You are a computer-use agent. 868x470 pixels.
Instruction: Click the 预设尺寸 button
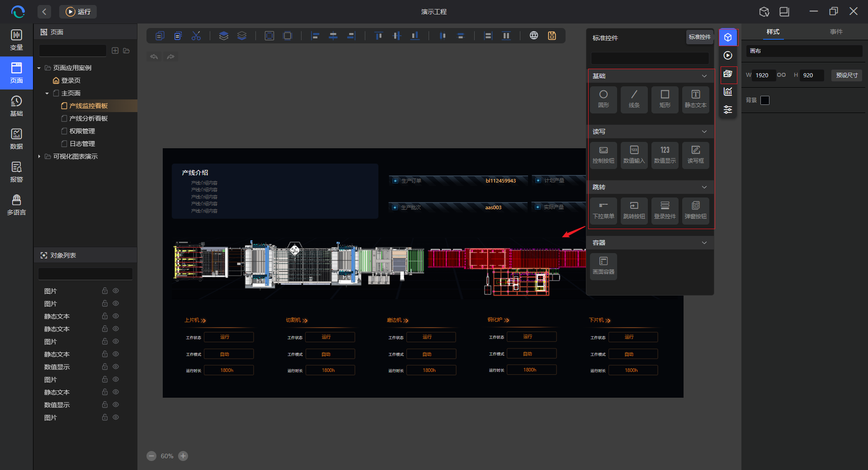tap(847, 75)
